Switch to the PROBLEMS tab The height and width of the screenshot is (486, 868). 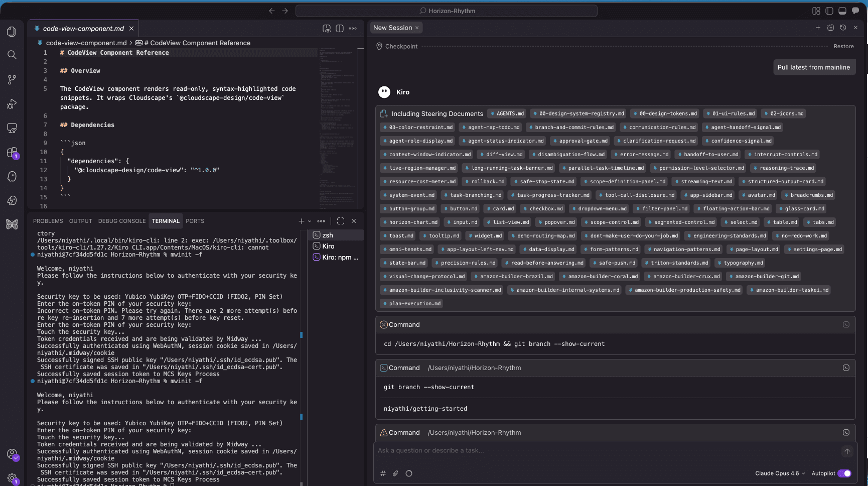(x=48, y=221)
